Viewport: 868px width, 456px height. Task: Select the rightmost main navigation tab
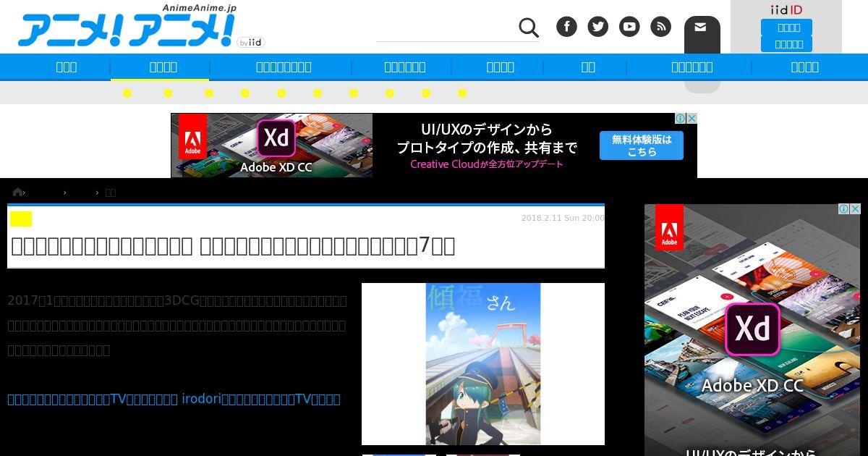(804, 67)
